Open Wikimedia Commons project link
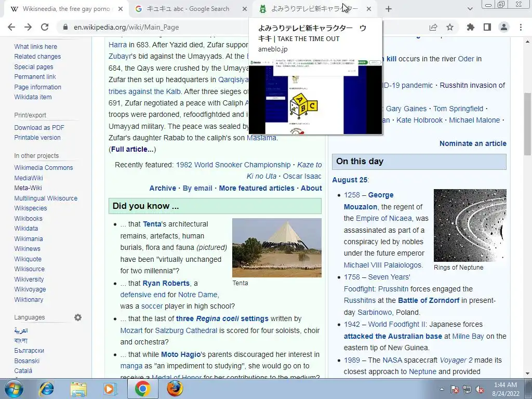This screenshot has height=399, width=532. tap(44, 168)
